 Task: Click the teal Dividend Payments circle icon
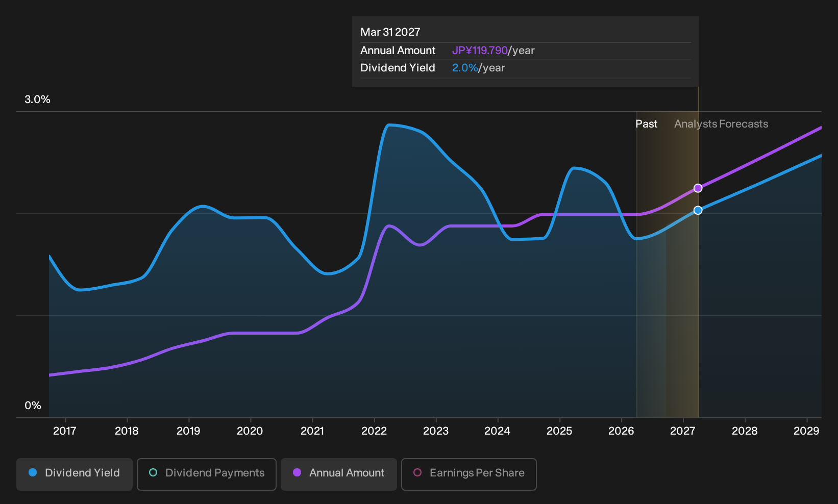point(153,472)
